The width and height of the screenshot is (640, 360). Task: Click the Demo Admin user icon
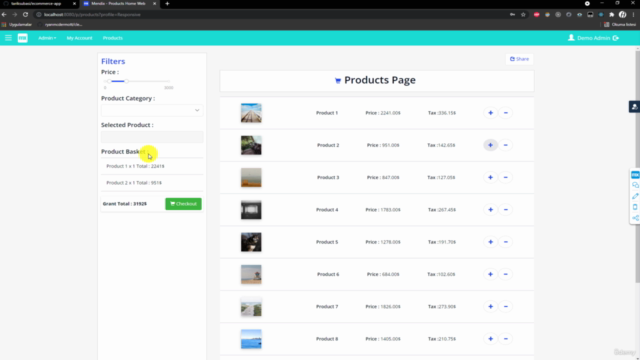(571, 38)
